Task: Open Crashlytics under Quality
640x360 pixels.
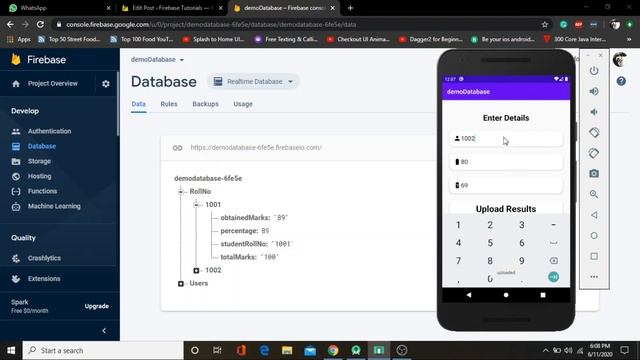Action: [x=44, y=258]
